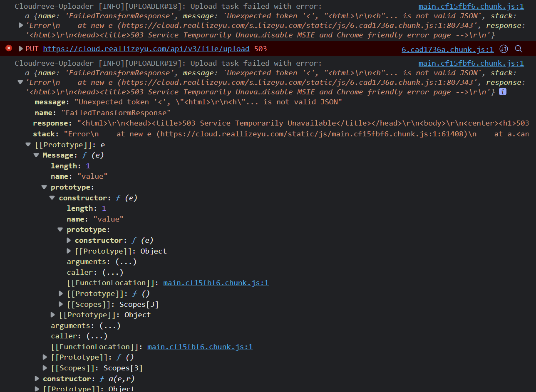Click the replay XHR arrows icon on PUT error row
Screen dimensions: 536x392
504,49
